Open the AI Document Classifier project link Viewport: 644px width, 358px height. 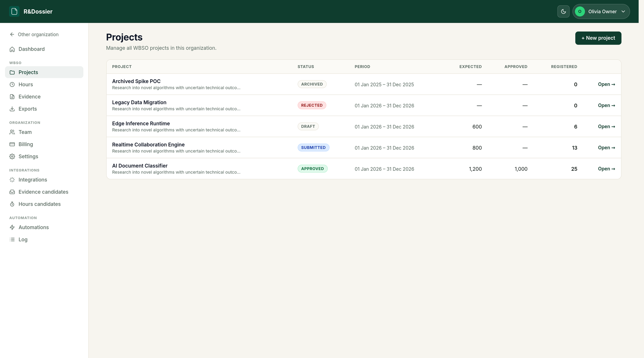coord(606,169)
